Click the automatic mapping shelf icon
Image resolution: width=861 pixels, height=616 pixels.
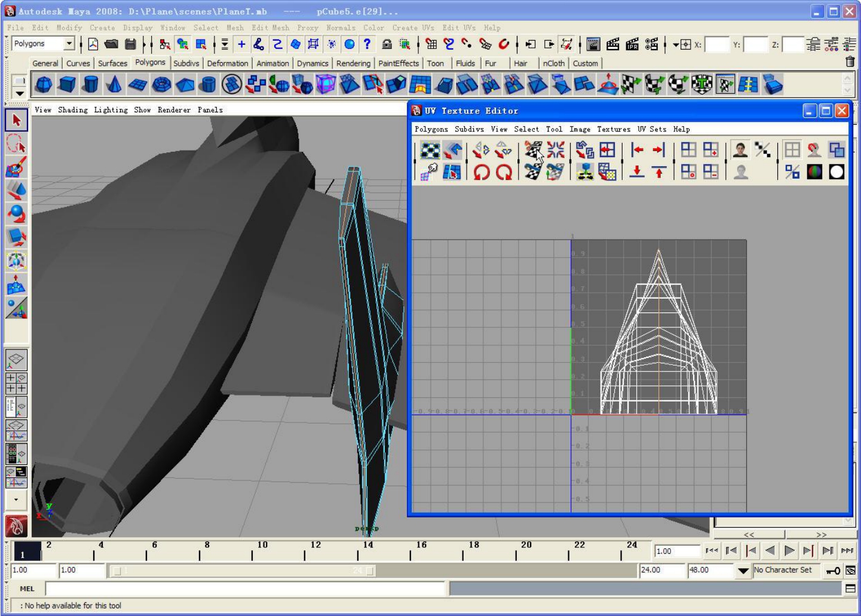point(701,85)
